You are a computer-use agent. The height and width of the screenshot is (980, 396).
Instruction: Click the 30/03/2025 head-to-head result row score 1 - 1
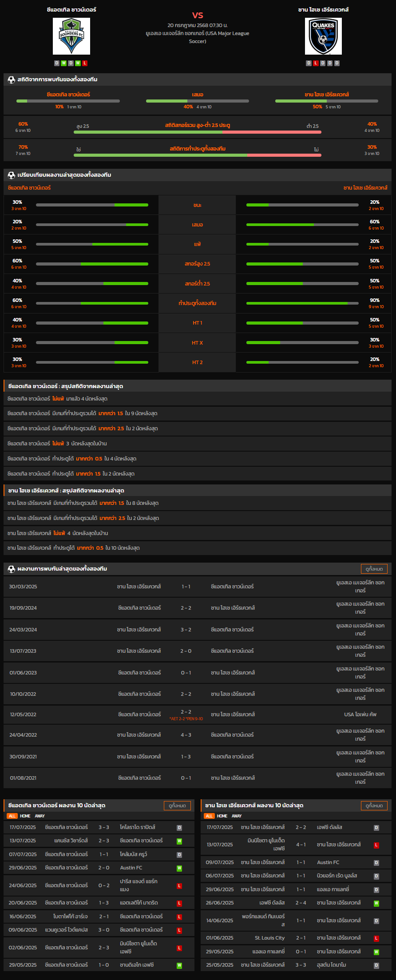point(186,587)
